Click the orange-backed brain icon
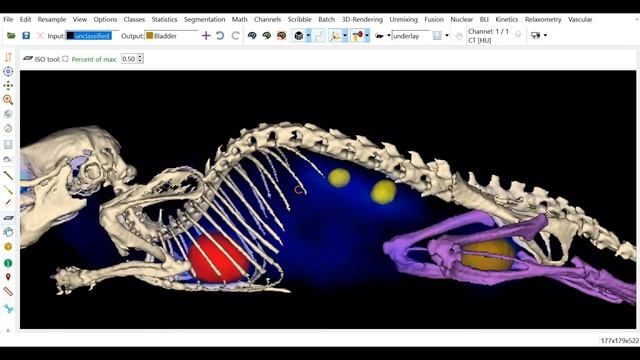Viewport: 640px width, 360px height. click(282, 36)
